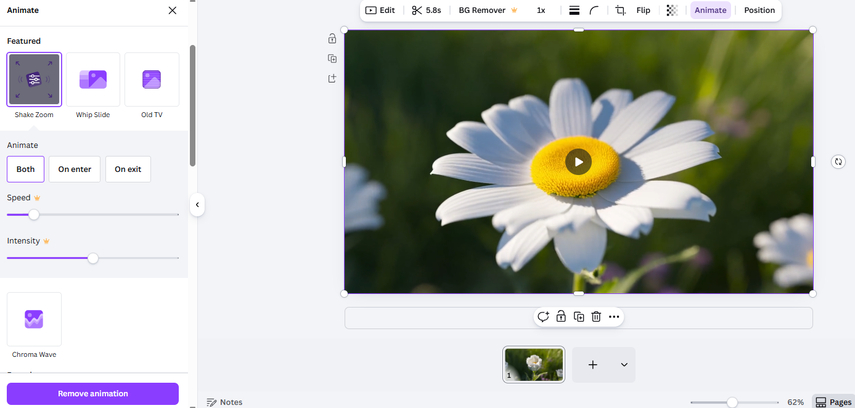The width and height of the screenshot is (855, 408).
Task: Collapse the side panel with arrow
Action: click(x=197, y=205)
